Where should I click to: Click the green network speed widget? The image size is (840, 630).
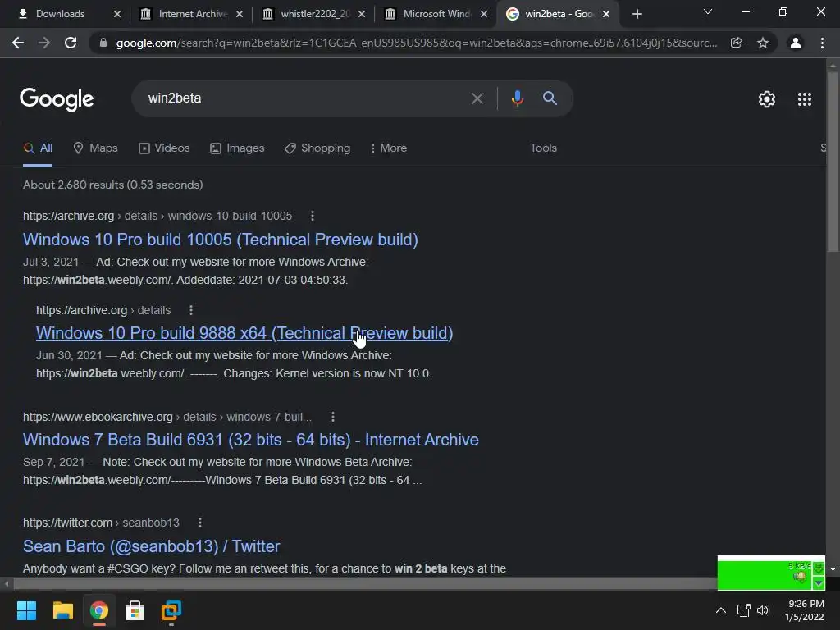click(x=771, y=573)
